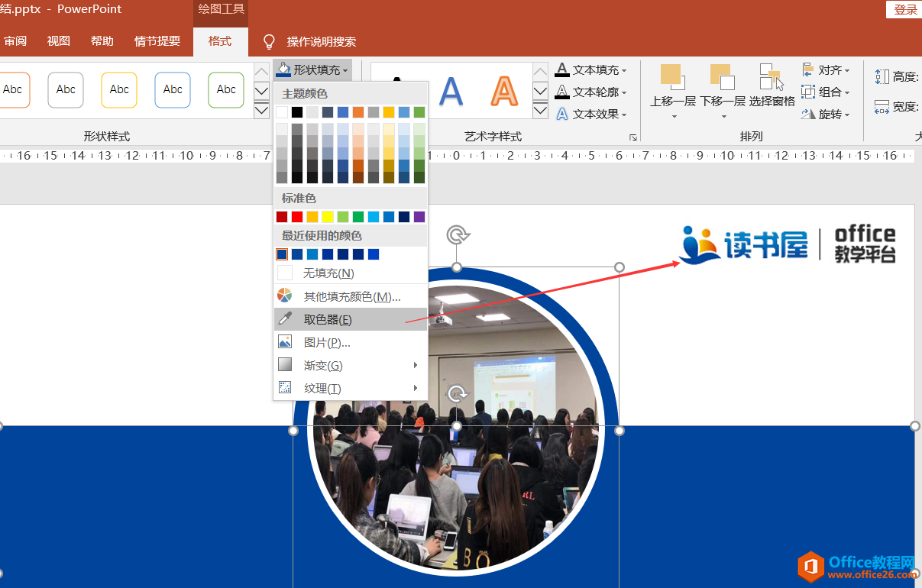
Task: Open the 形状填充 dropdown arrow
Action: 345,70
